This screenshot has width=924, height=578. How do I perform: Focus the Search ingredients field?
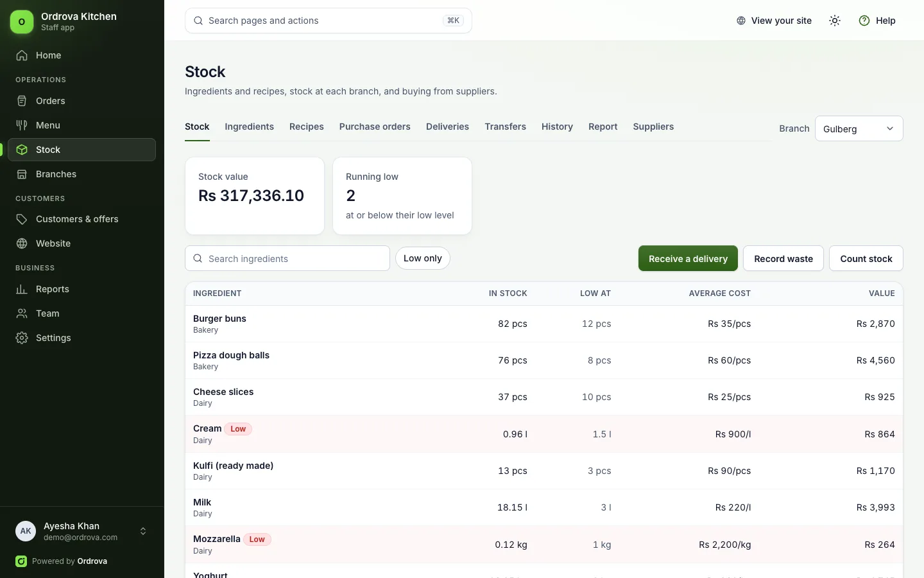(x=287, y=258)
